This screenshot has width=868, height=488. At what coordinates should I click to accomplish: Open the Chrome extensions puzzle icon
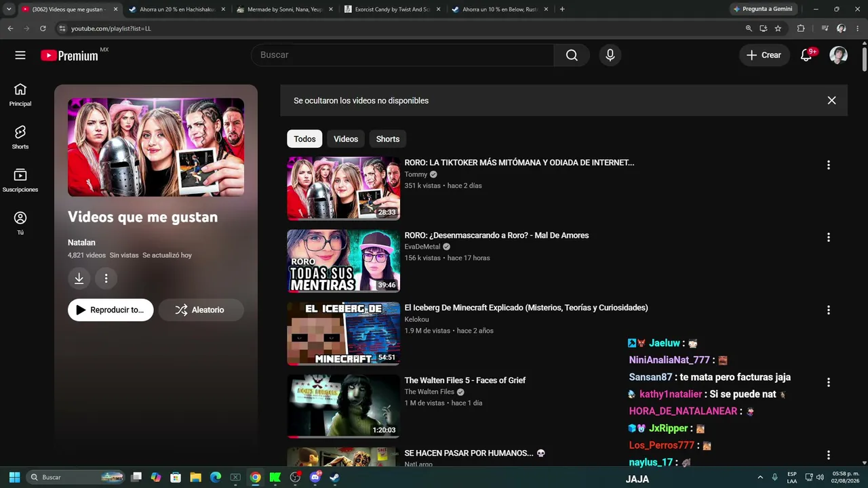click(x=801, y=28)
